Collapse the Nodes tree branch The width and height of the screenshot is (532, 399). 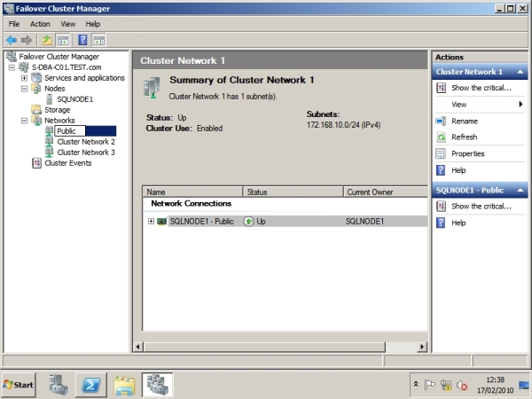24,89
